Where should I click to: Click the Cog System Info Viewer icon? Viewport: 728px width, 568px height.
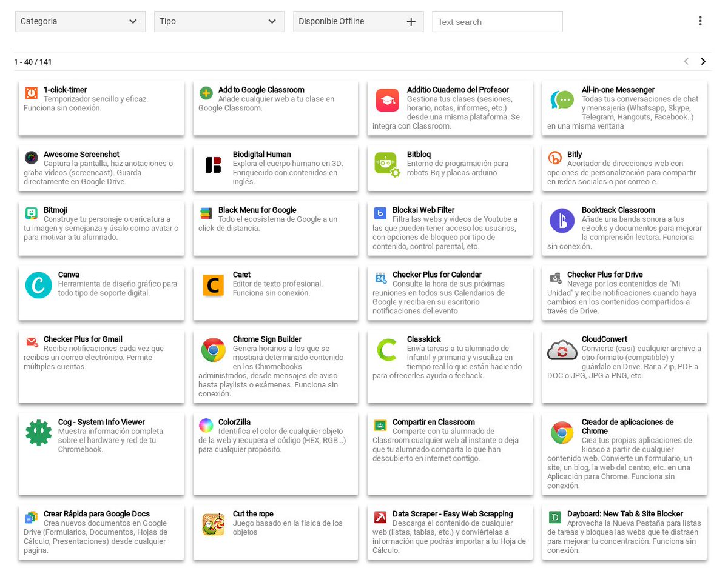pos(38,433)
